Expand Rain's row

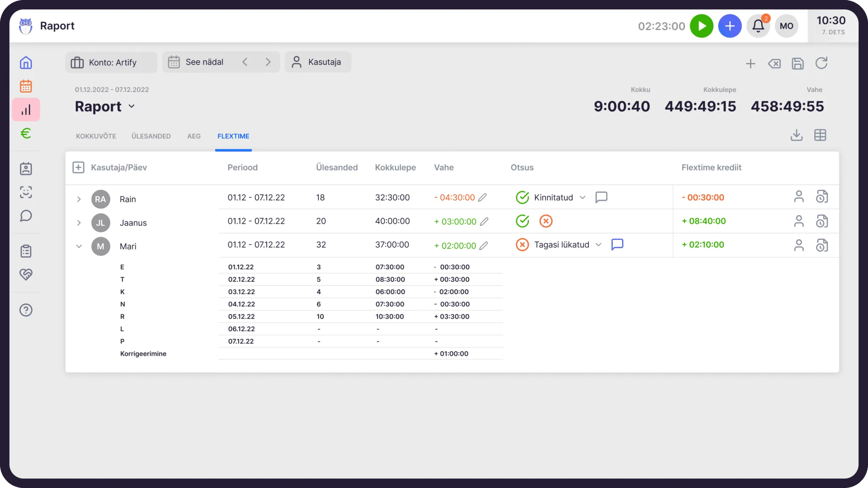point(79,199)
